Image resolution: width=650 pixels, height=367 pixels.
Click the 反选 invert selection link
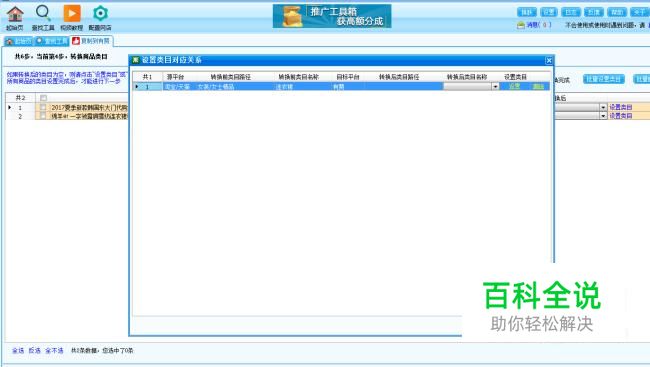34,350
